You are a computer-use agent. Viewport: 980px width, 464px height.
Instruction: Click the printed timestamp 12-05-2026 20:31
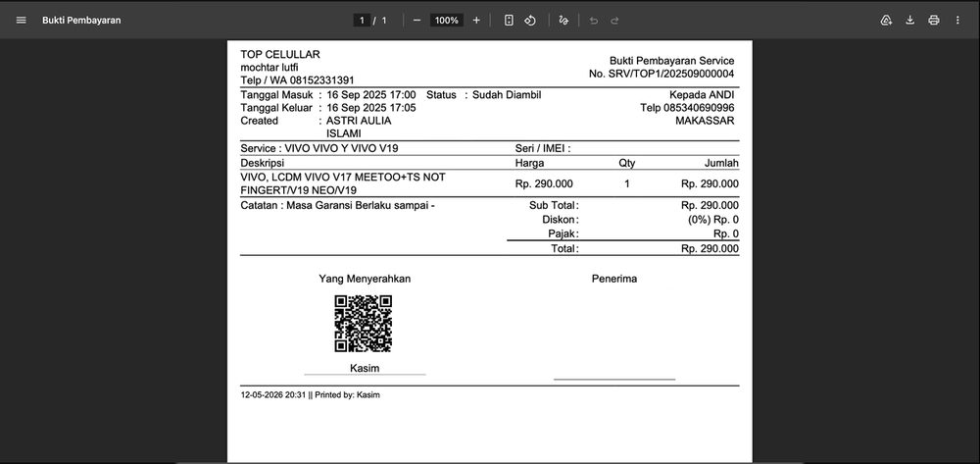coord(273,395)
